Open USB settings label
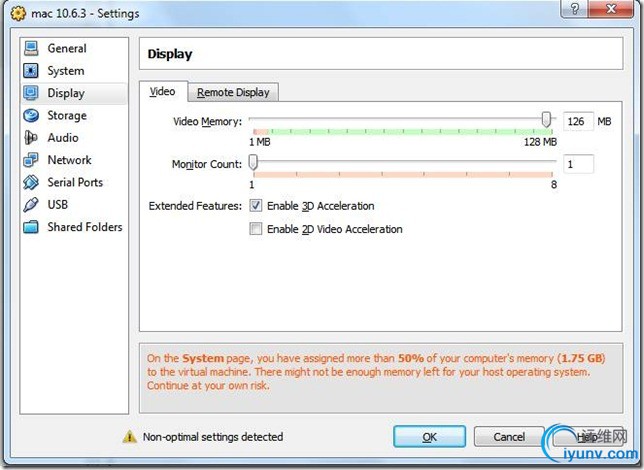This screenshot has width=644, height=470. click(x=58, y=205)
